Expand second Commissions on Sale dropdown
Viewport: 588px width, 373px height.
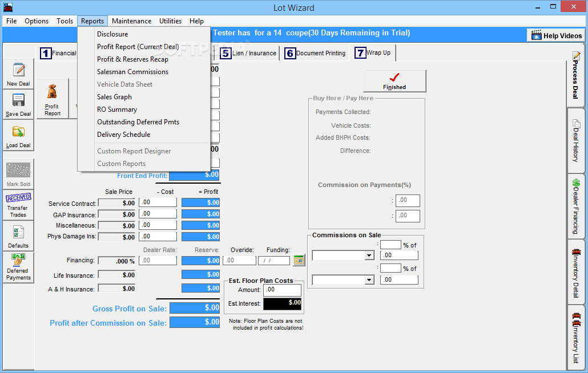click(369, 280)
